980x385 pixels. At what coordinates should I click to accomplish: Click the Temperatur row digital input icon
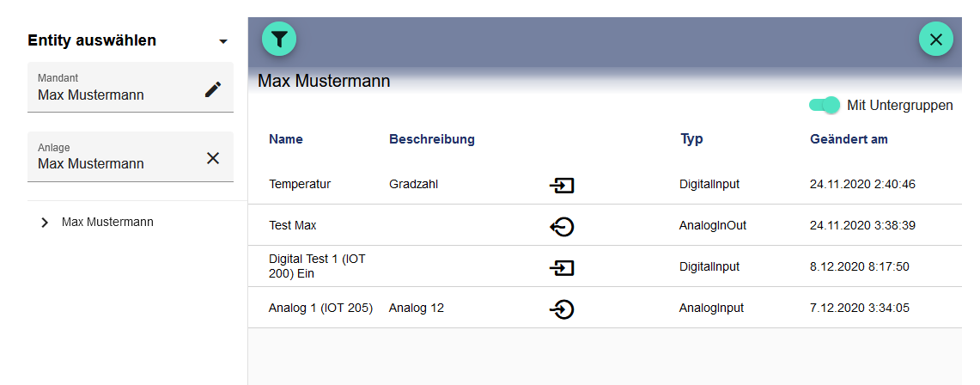pos(562,185)
